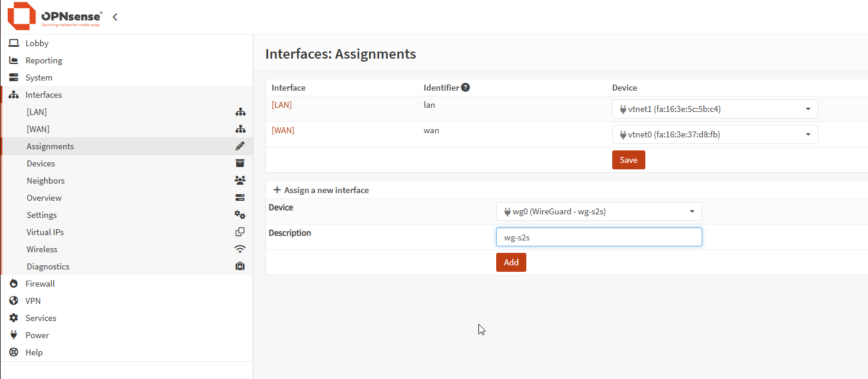Click the pencil icon beside Assignments
Screen dimensions: 868x379
[240, 146]
